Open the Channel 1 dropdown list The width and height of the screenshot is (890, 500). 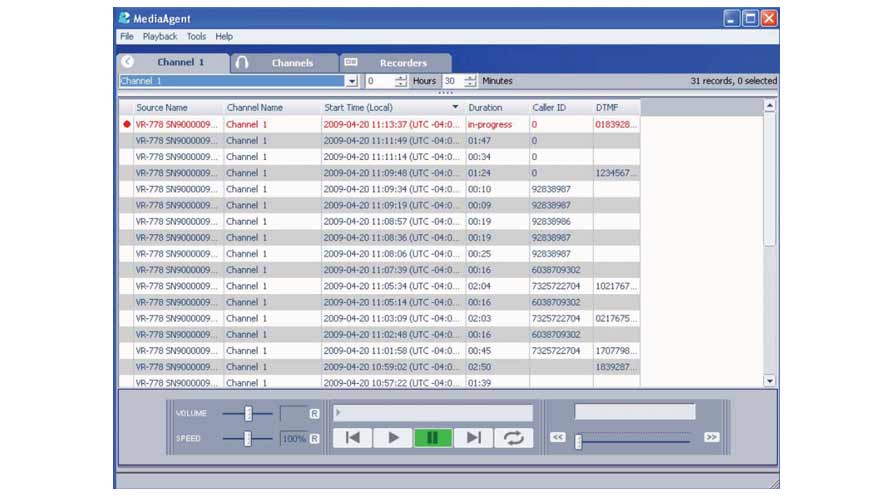tap(352, 81)
